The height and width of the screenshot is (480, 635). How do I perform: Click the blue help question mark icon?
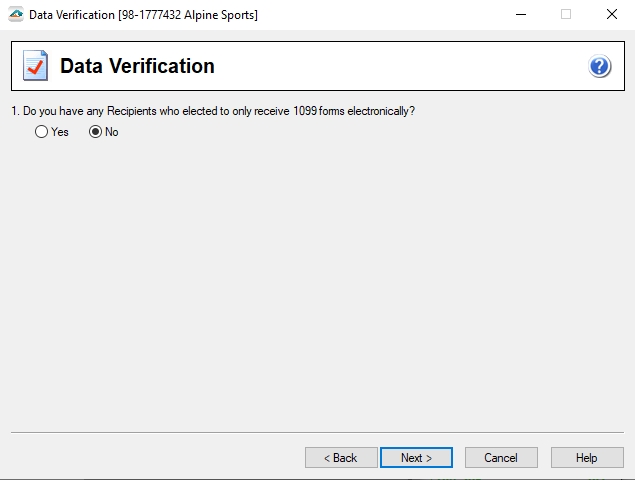pyautogui.click(x=600, y=67)
